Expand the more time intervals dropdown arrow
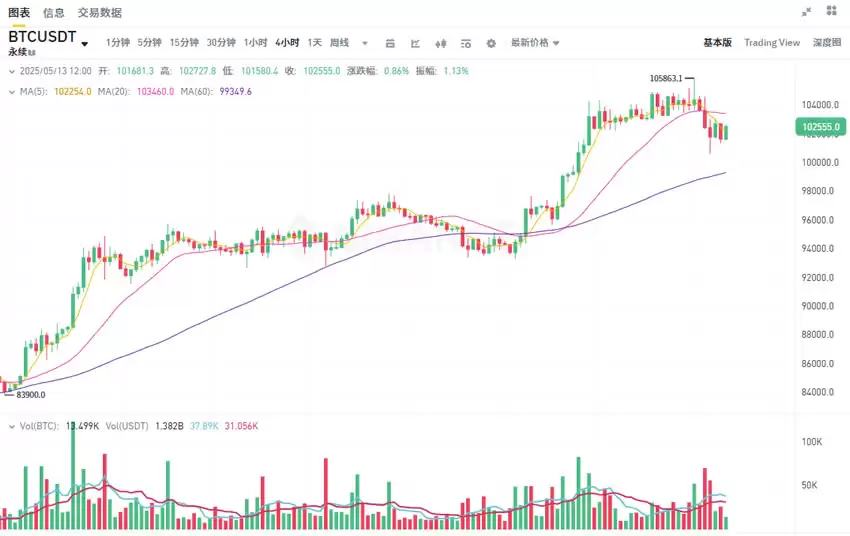850x536 pixels. pyautogui.click(x=364, y=43)
